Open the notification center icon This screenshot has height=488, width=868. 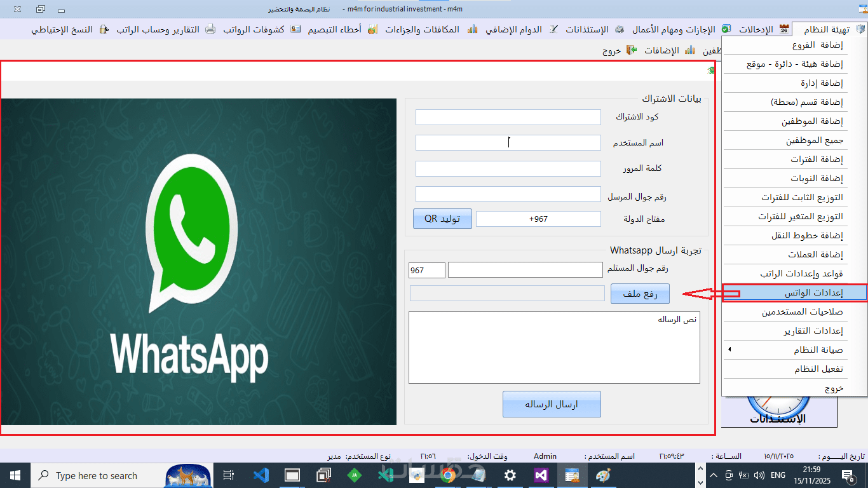(x=848, y=475)
